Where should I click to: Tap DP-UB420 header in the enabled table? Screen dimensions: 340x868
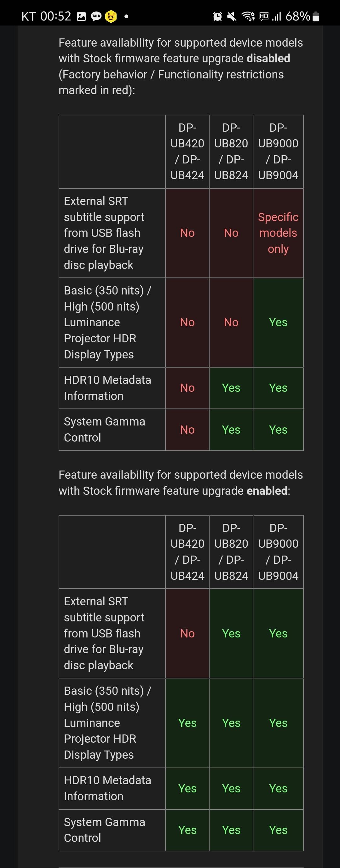point(187,551)
